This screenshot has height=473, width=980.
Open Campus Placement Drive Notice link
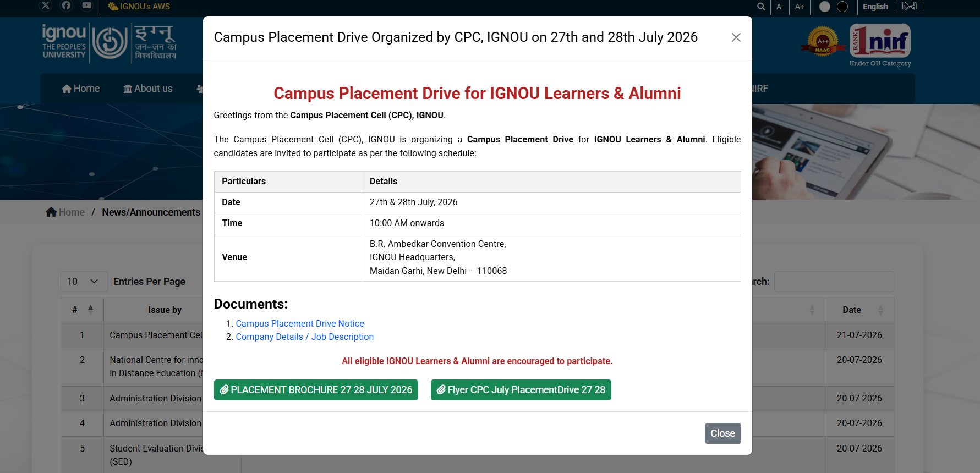pos(300,324)
